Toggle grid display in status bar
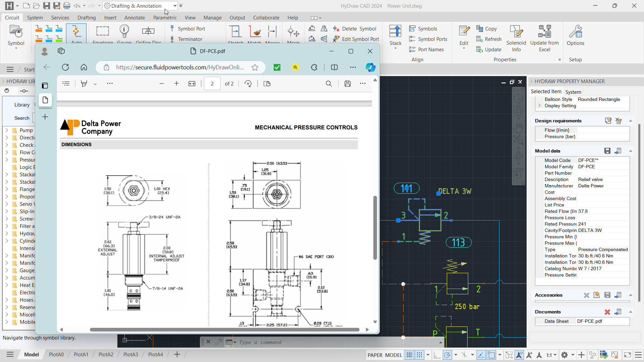Screen dimensions: 644x362 coord(409,355)
